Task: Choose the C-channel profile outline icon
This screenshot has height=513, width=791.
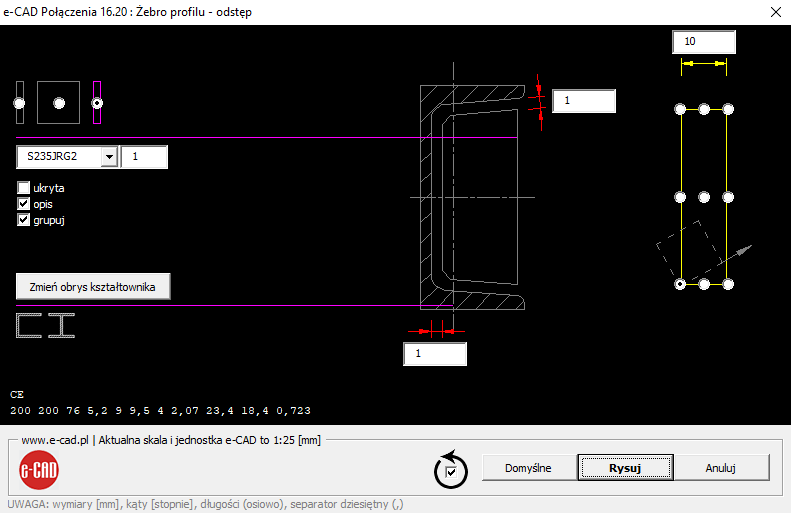Action: point(29,325)
